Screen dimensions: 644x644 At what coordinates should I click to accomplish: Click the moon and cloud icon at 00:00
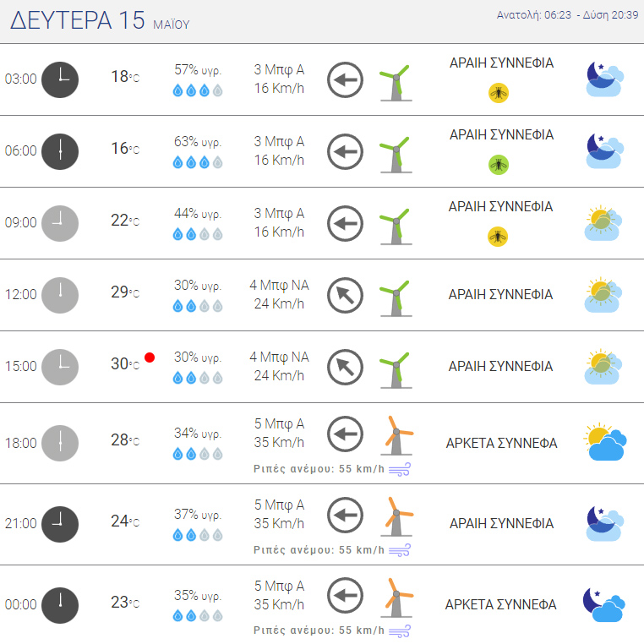(603, 604)
